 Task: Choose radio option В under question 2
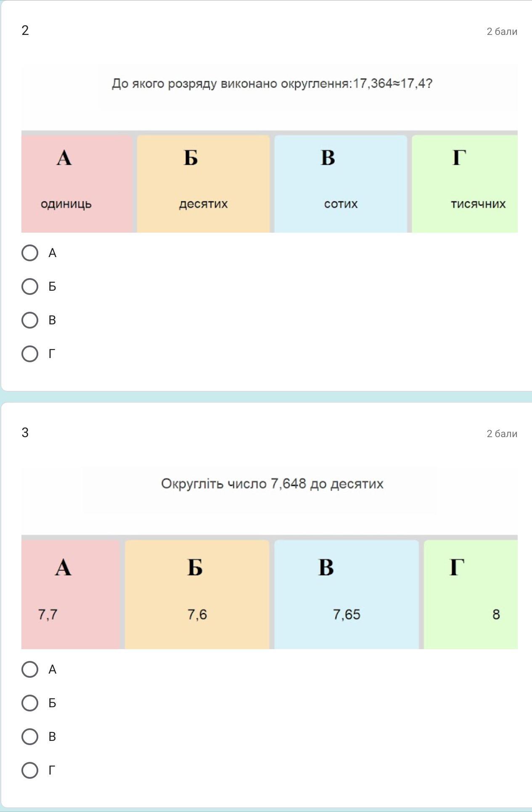pyautogui.click(x=30, y=320)
